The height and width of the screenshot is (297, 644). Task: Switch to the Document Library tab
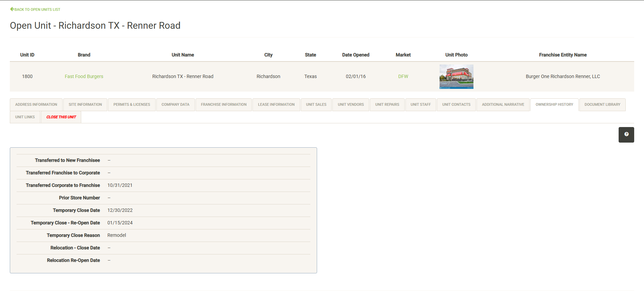point(602,105)
